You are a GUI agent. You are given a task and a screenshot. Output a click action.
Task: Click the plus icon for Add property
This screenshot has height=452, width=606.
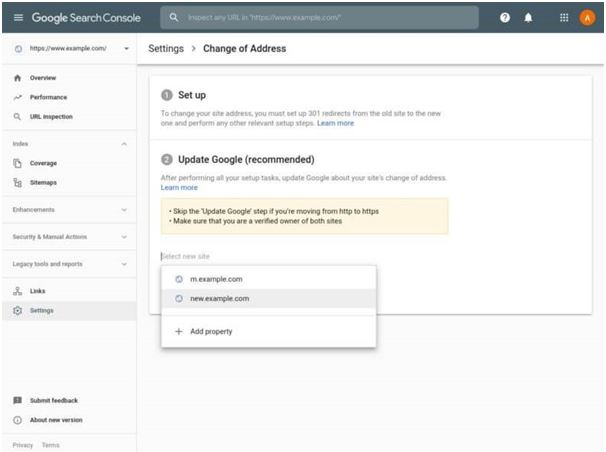(x=179, y=331)
